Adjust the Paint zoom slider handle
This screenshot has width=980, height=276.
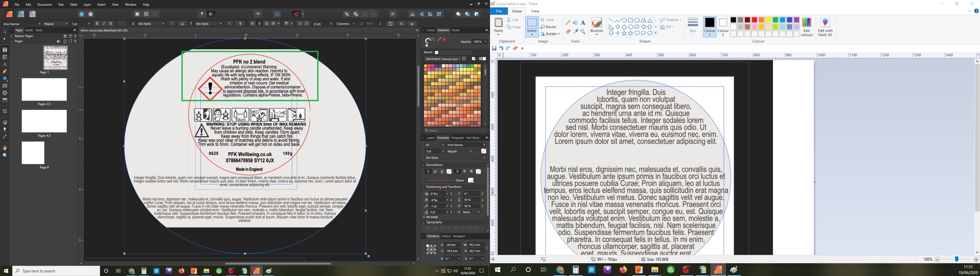pos(957,259)
